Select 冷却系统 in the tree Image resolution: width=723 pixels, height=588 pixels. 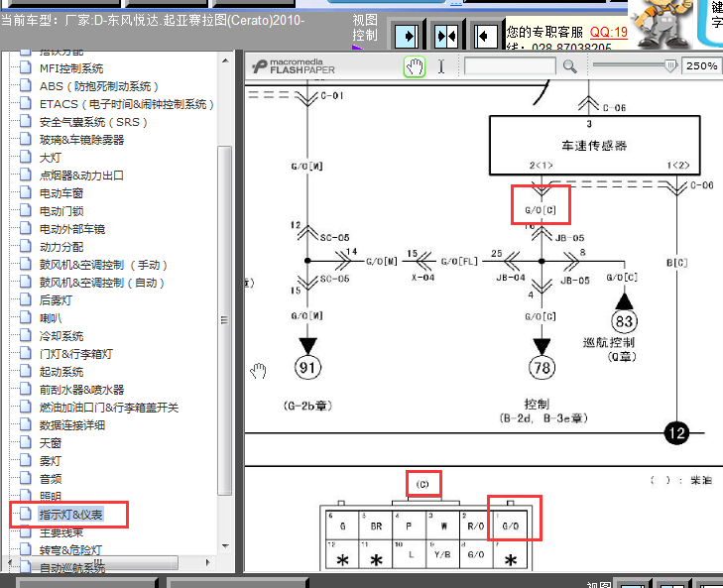point(61,336)
